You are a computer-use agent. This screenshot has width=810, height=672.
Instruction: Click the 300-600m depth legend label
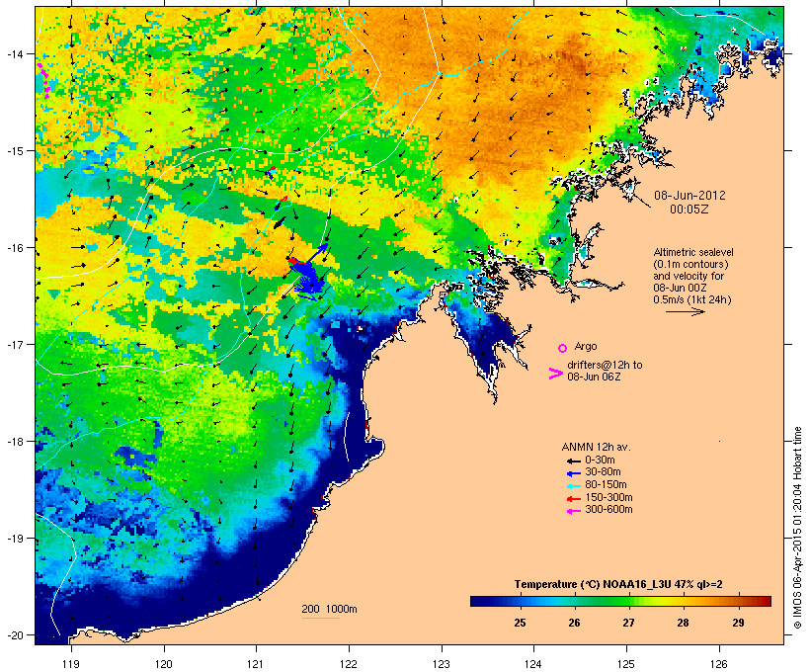point(608,510)
